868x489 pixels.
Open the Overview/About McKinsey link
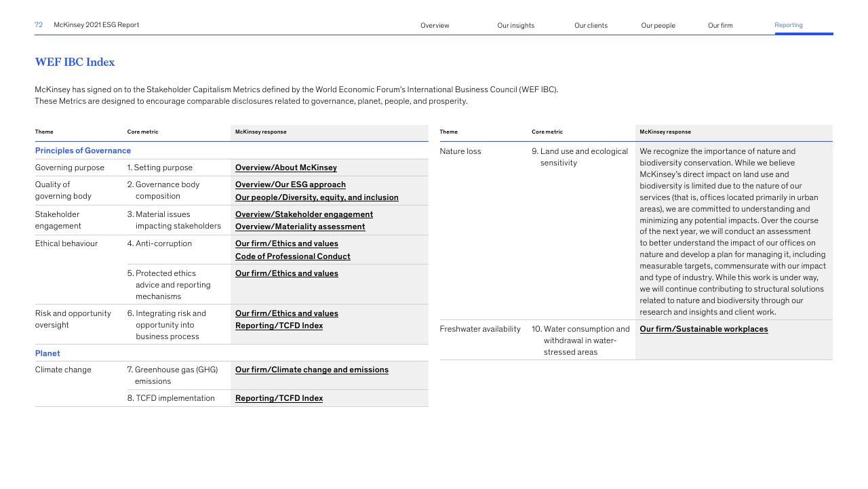(x=285, y=168)
